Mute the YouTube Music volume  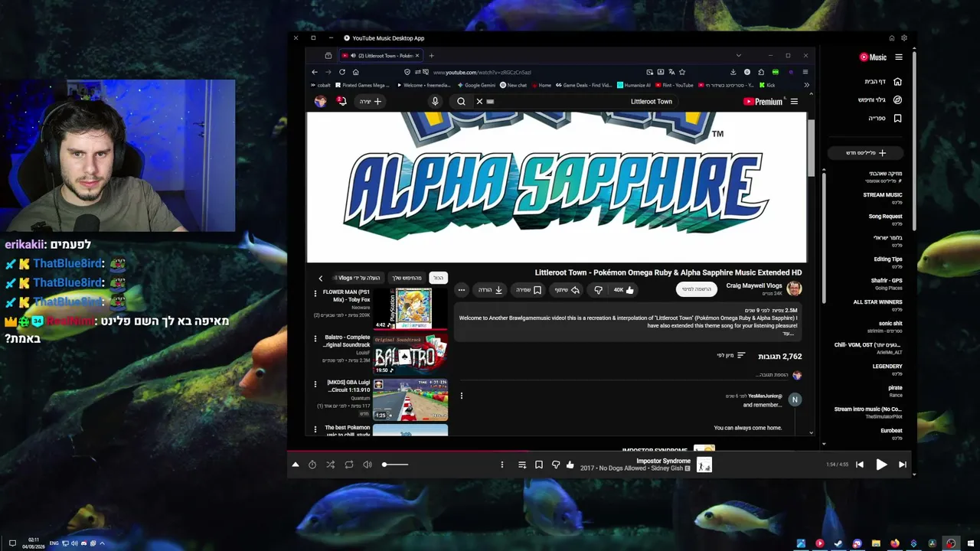[367, 465]
